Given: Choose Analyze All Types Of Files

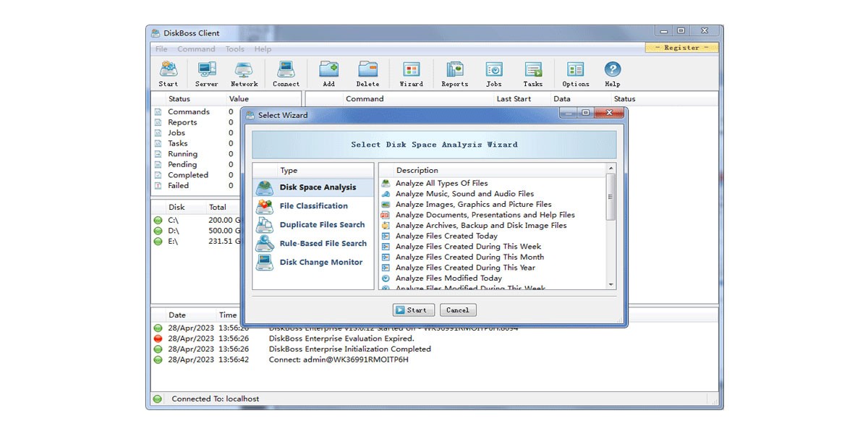Looking at the screenshot, I should (x=441, y=184).
